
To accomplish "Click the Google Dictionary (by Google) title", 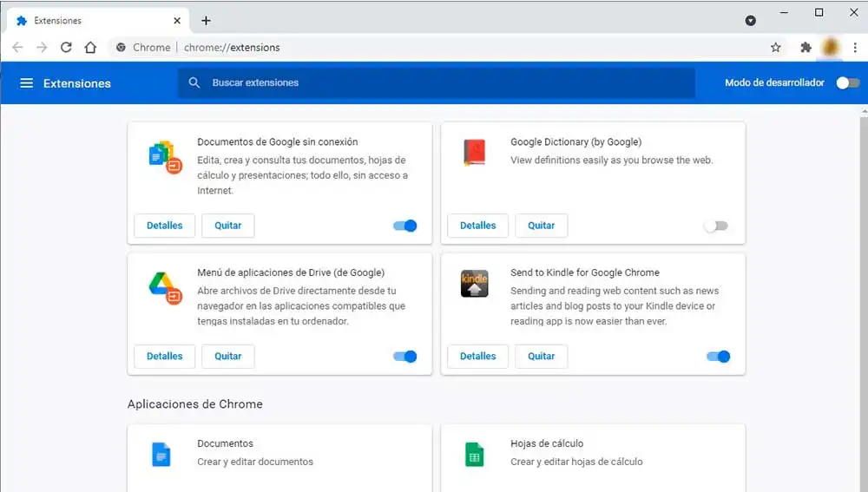I will tap(575, 141).
